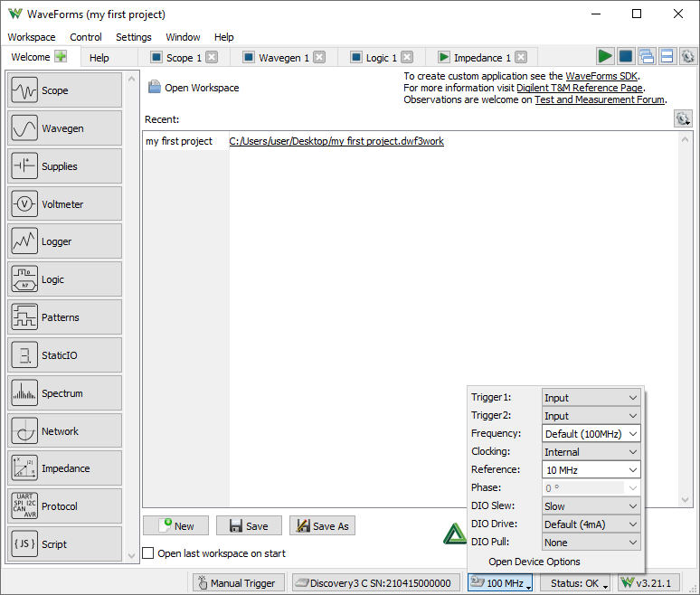The height and width of the screenshot is (595, 700).
Task: Open the Voltmeter instrument
Action: click(x=64, y=204)
